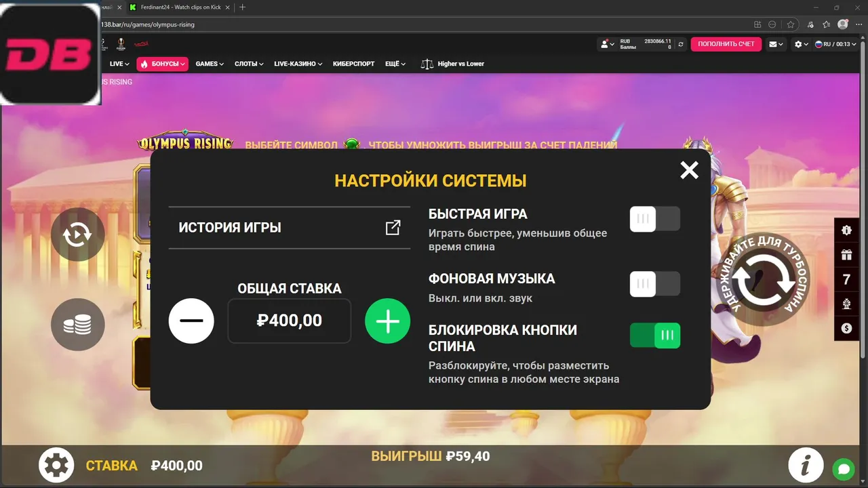Click the ₽400,00 total bet field
The image size is (868, 488).
(290, 321)
